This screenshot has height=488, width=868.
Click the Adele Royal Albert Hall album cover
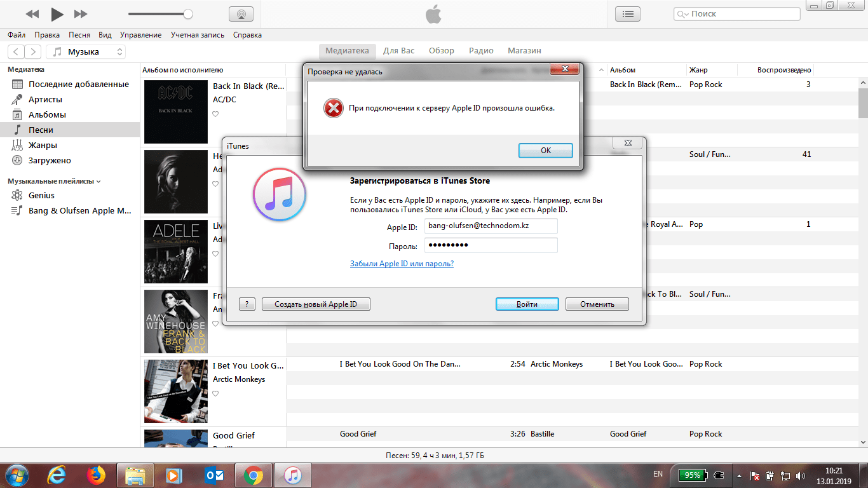click(176, 252)
